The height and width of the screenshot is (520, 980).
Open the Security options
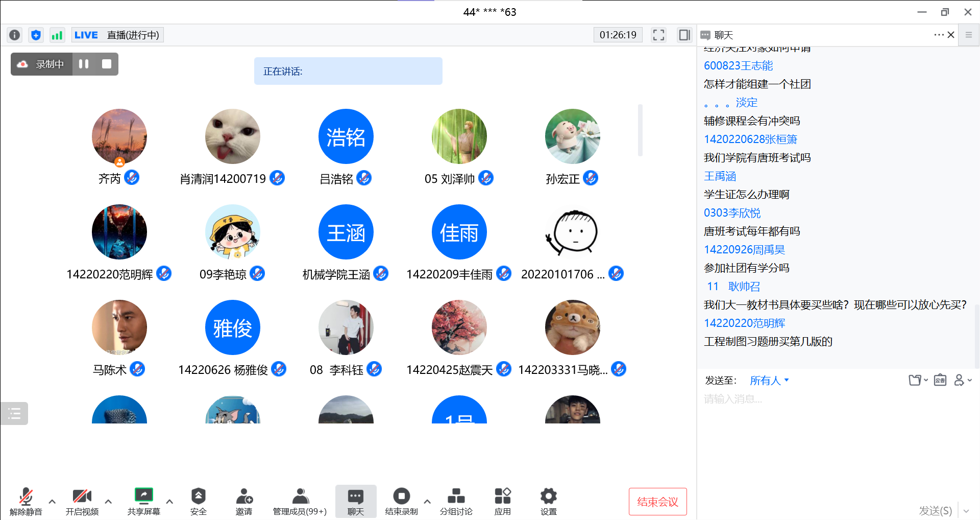coord(198,501)
